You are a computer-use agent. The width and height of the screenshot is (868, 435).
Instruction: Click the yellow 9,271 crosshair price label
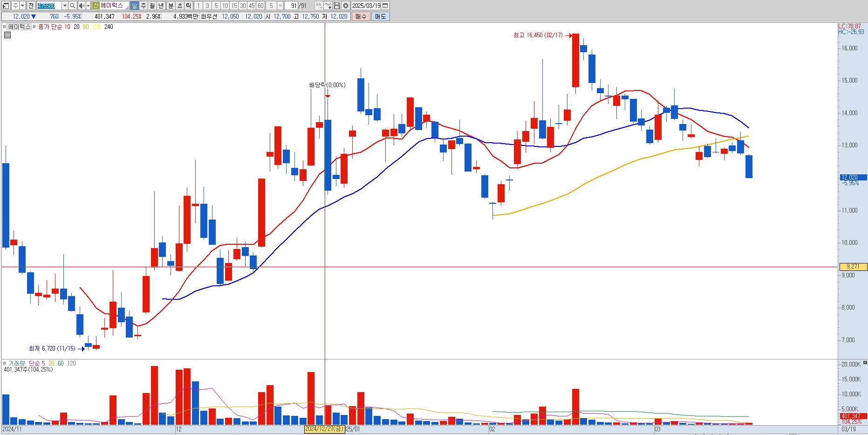[853, 267]
